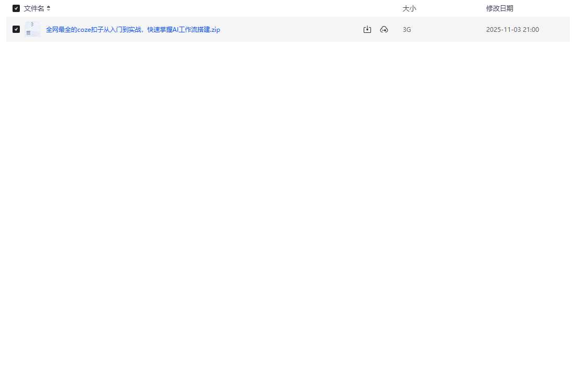Uncheck the select-all checkbox in header
This screenshot has height=392, width=575.
[16, 8]
